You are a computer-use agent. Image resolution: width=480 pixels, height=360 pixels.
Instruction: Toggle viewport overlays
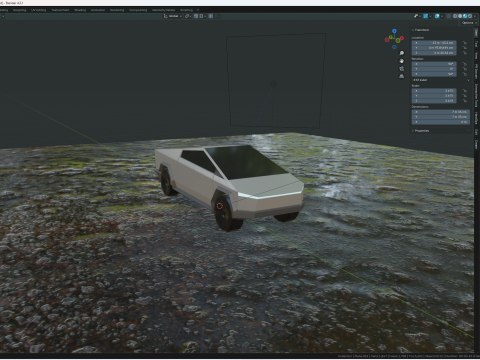click(437, 16)
